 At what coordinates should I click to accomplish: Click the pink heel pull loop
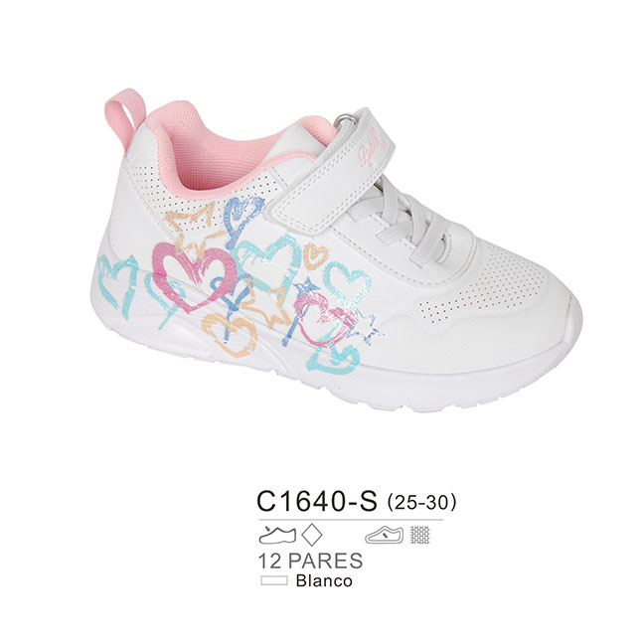coord(124,117)
